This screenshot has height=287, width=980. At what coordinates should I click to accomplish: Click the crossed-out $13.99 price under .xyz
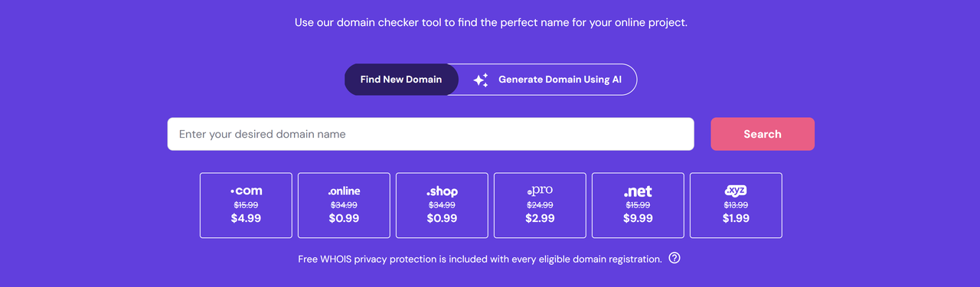pyautogui.click(x=736, y=205)
